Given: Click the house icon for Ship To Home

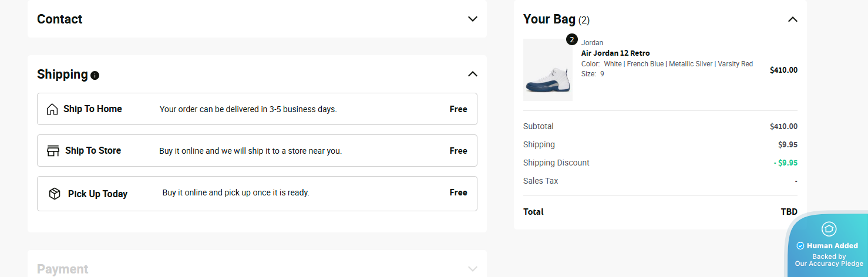Looking at the screenshot, I should pos(52,109).
